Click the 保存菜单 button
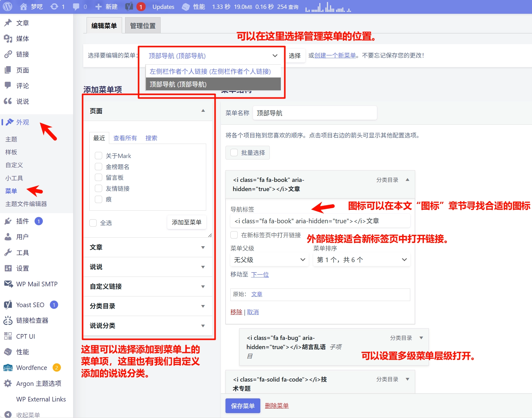 click(x=243, y=406)
